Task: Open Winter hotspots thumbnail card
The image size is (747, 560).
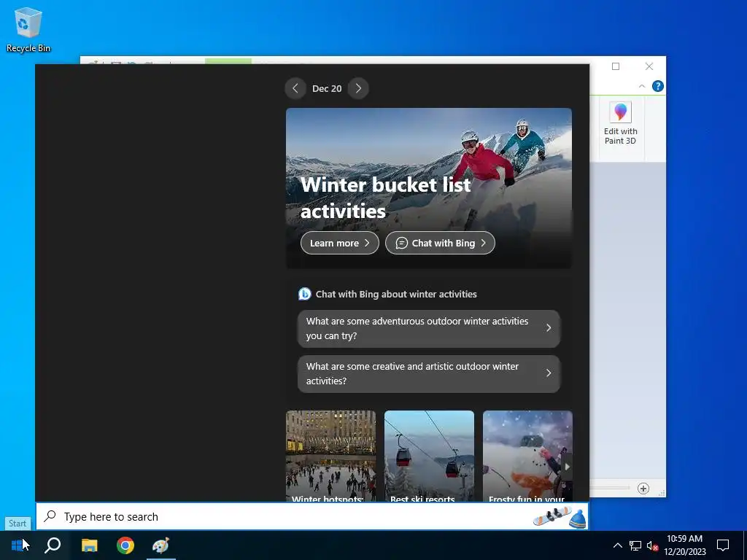Action: pyautogui.click(x=330, y=456)
